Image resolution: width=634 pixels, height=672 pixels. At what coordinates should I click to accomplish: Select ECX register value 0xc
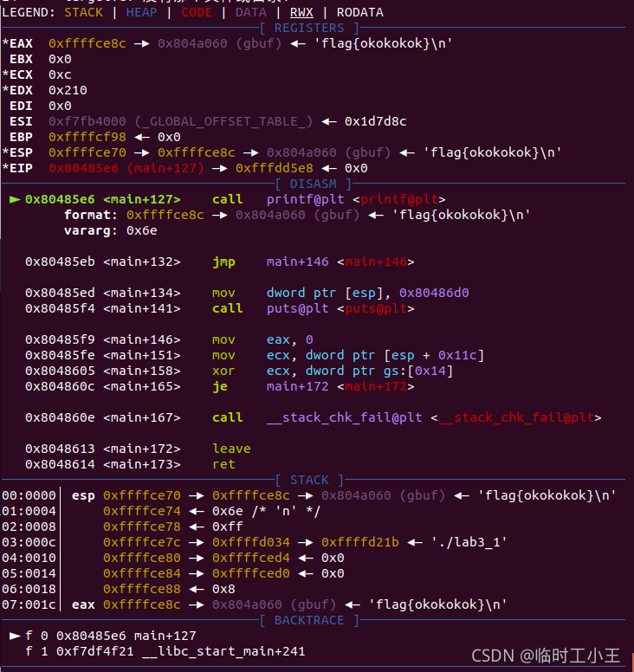tap(60, 74)
